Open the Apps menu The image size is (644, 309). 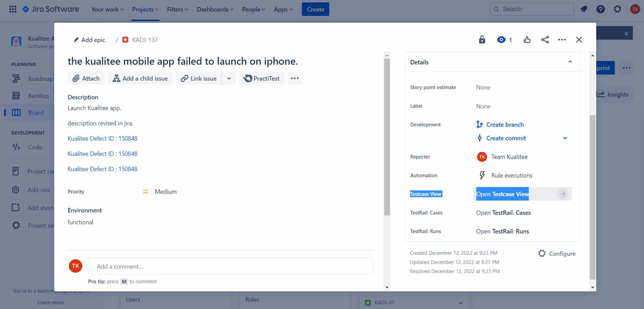click(x=283, y=9)
